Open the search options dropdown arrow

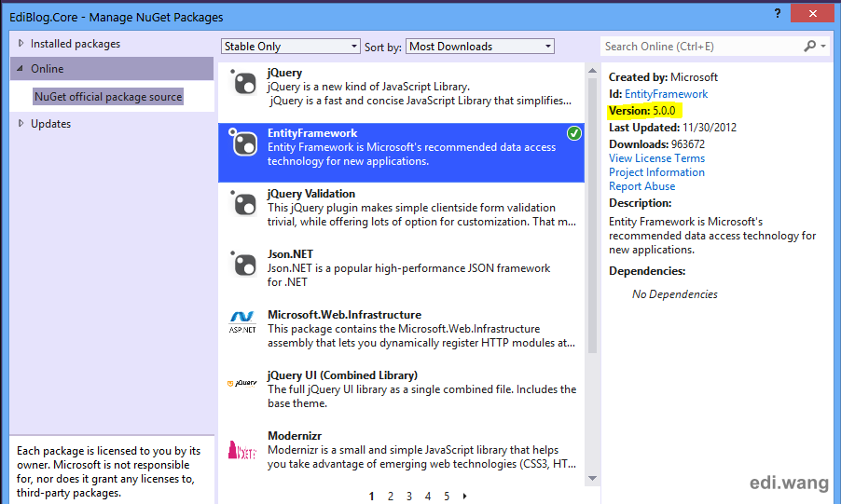(x=823, y=46)
